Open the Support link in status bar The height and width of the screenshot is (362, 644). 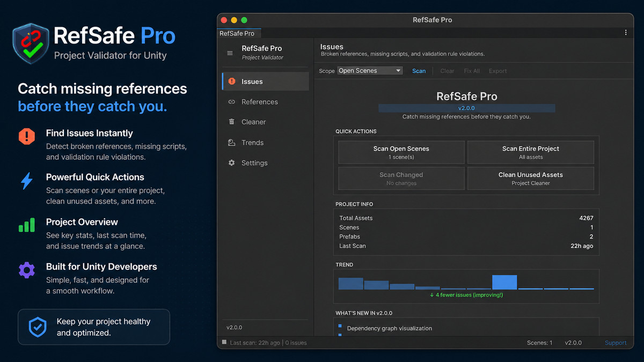coord(616,343)
